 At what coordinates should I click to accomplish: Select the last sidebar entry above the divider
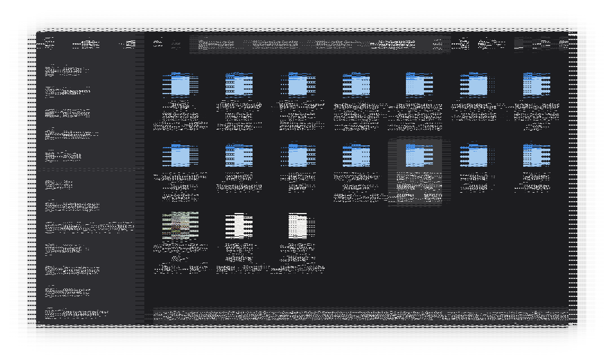pyautogui.click(x=63, y=156)
